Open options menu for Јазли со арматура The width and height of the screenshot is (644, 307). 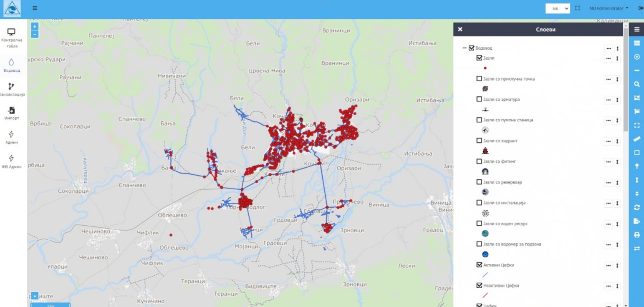coord(609,100)
